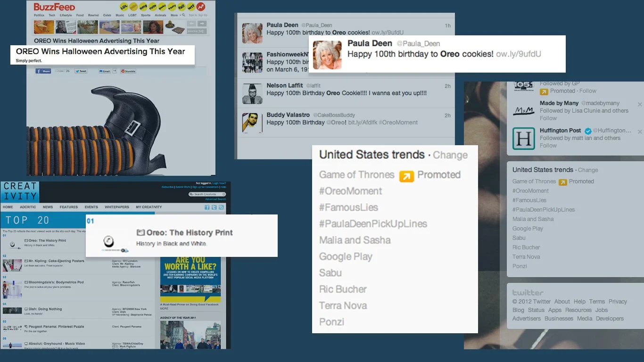
Task: Open the Politics section on BuzzFeed
Action: pyautogui.click(x=39, y=15)
